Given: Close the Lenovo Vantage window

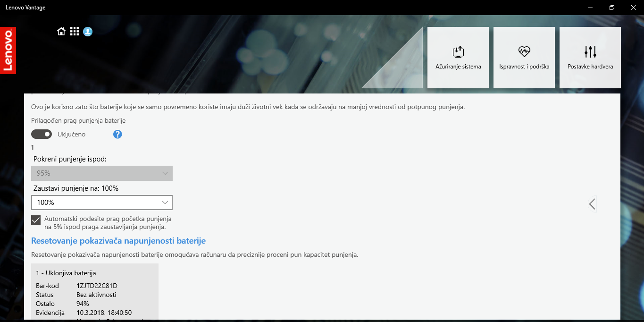Looking at the screenshot, I should click(x=633, y=8).
